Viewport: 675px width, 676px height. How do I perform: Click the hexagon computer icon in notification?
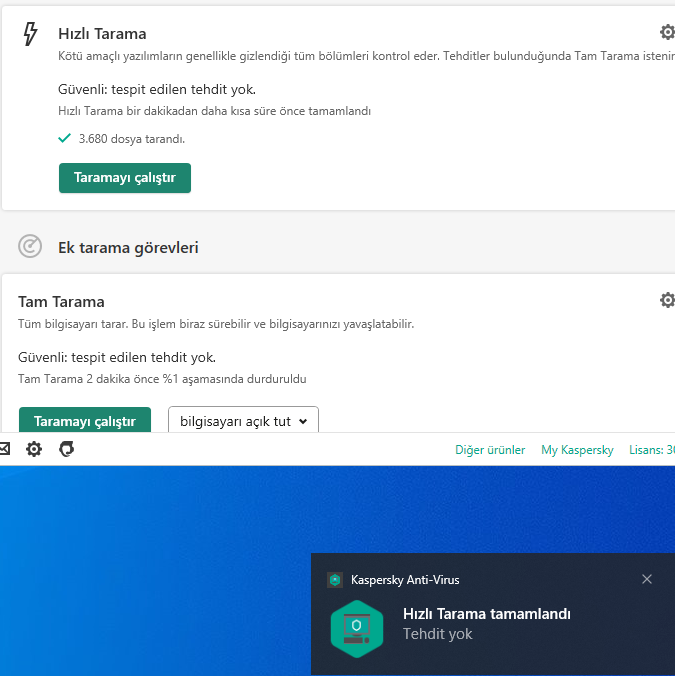click(356, 629)
